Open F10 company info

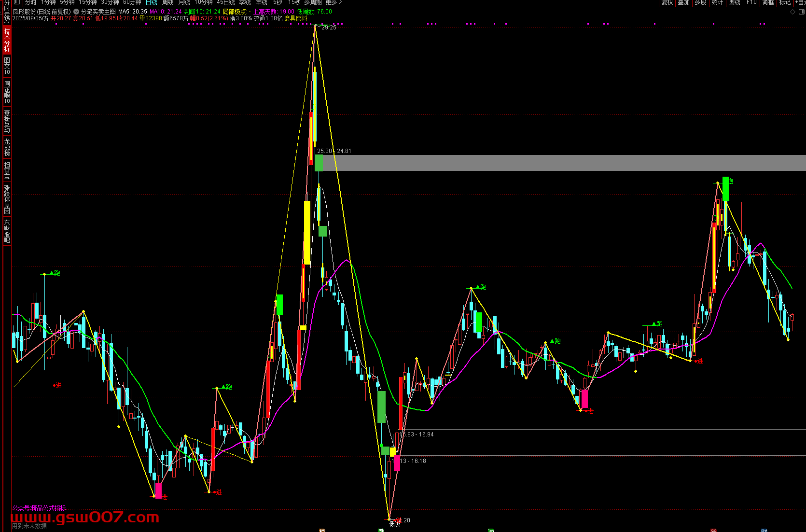point(751,2)
